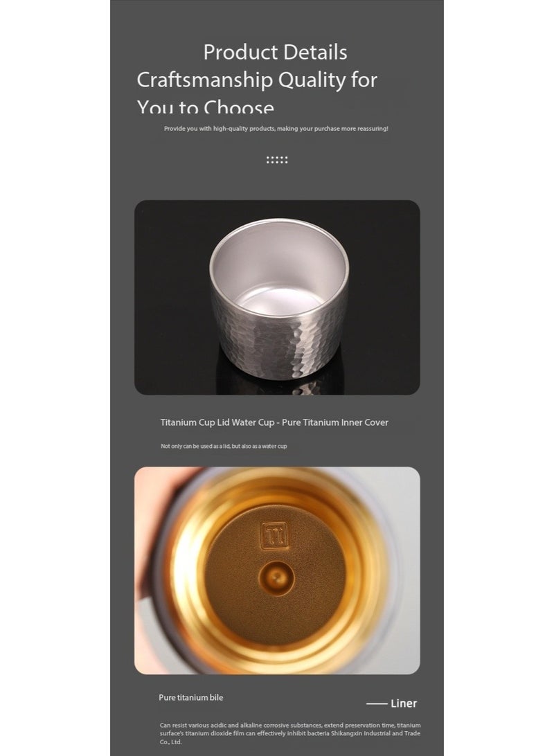Click the 'Pure titanium bile' label
Viewport: 554px width, 756px height.
pyautogui.click(x=191, y=698)
